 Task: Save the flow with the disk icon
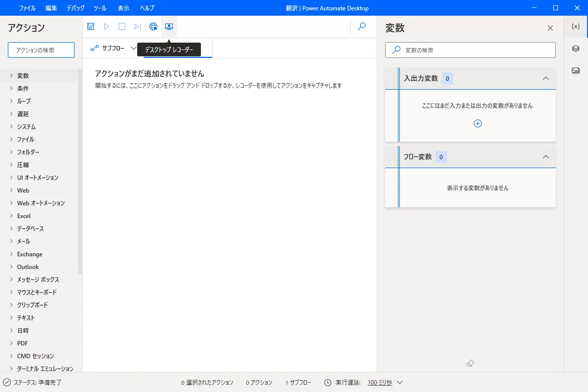click(91, 26)
